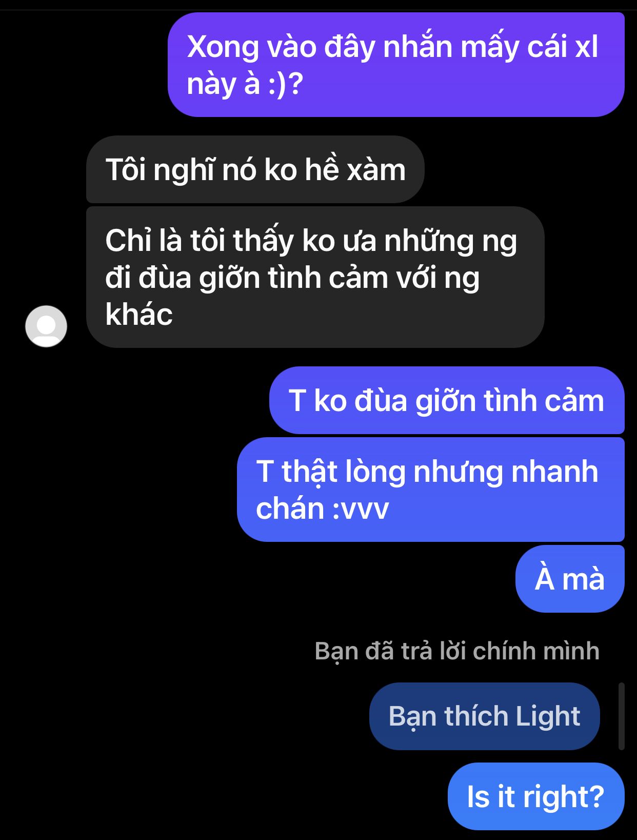Select the 'Chỉ là tôi thấy ko ưa' message
Screen dimensions: 637x840
315,277
